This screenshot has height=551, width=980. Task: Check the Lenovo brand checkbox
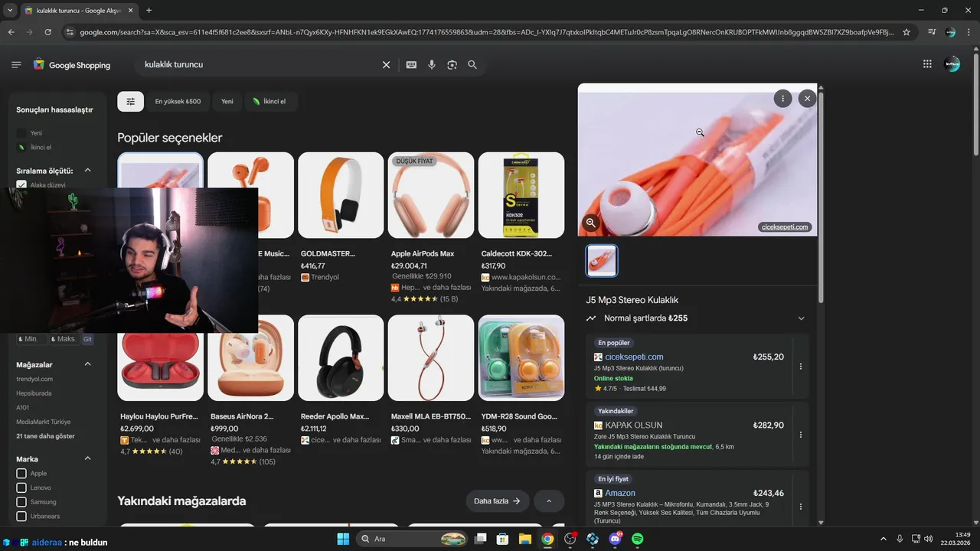21,487
